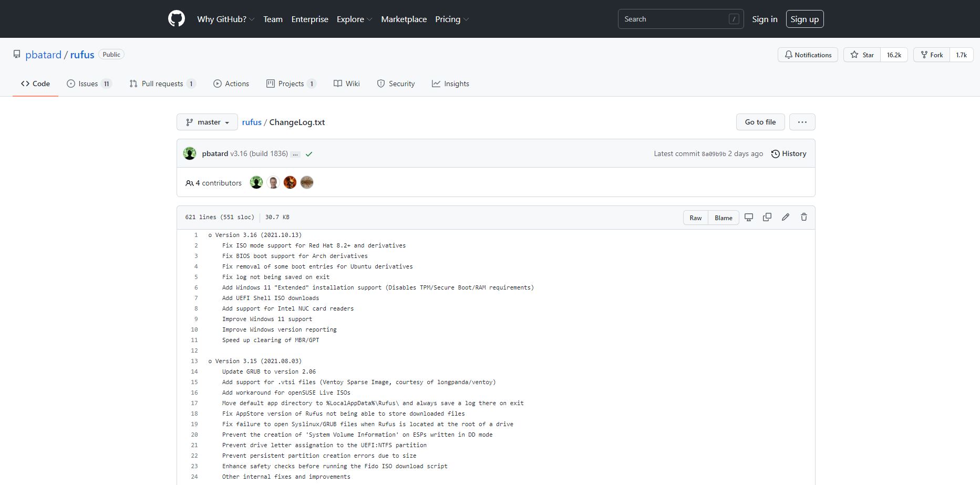Click line 'Add UEFI Shell ISO downloads'
The width and height of the screenshot is (980, 485).
pyautogui.click(x=271, y=298)
